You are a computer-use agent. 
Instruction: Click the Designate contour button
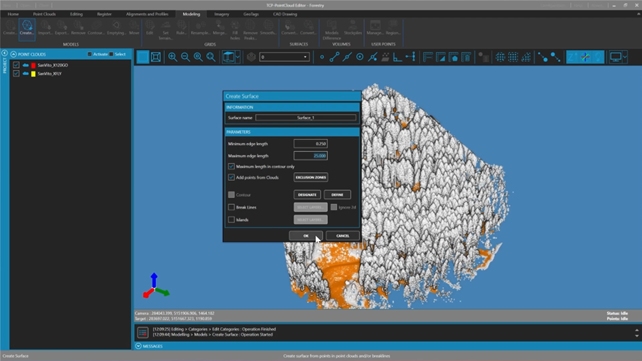[307, 195]
